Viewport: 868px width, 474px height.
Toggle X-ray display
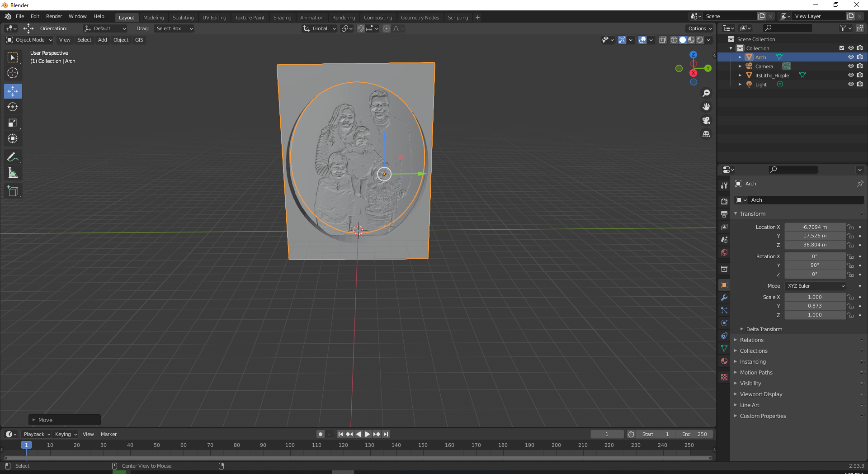tap(662, 40)
